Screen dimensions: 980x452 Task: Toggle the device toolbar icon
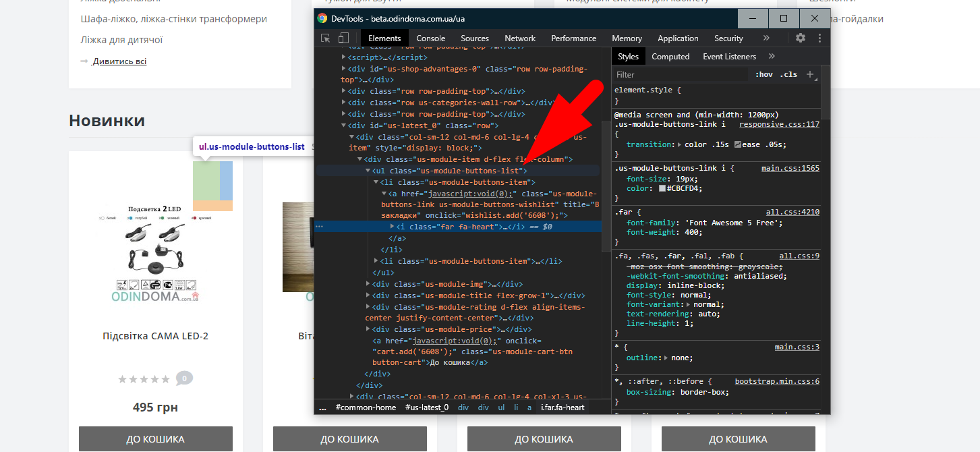pyautogui.click(x=343, y=38)
